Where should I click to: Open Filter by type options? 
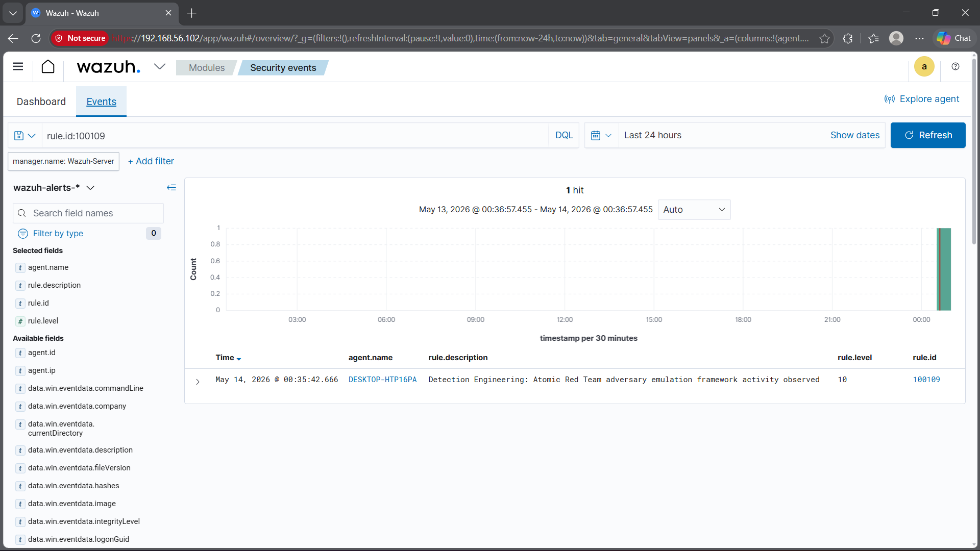pos(58,233)
